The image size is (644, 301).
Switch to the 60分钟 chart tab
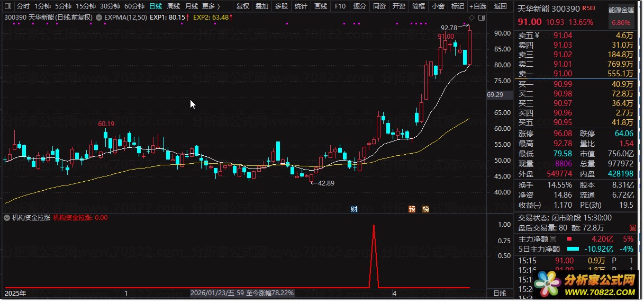click(134, 6)
